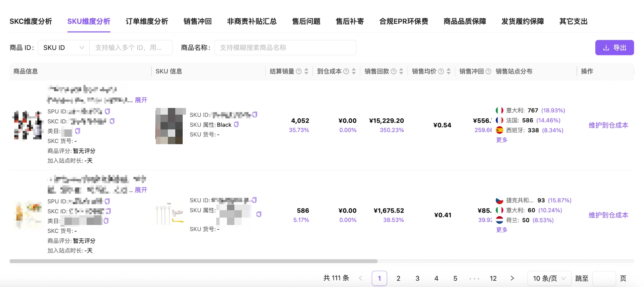Image resolution: width=644 pixels, height=287 pixels.
Task: Show help tooltip for 销售回款
Action: point(394,71)
